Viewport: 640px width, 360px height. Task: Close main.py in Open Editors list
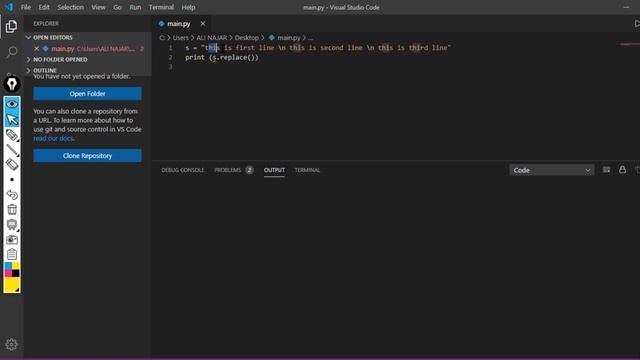pyautogui.click(x=36, y=49)
